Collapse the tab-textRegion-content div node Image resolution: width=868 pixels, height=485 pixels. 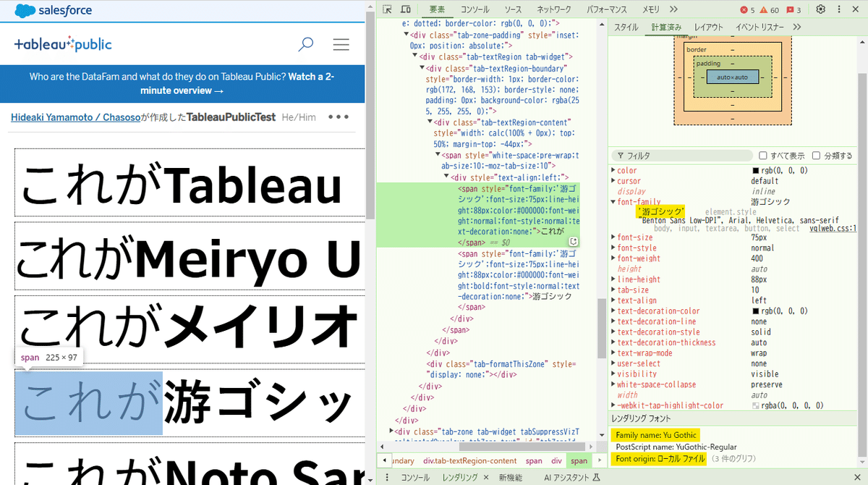coord(430,123)
